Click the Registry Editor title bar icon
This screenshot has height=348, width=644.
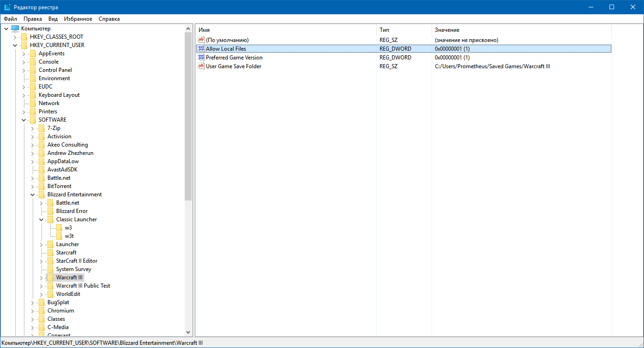pyautogui.click(x=7, y=7)
